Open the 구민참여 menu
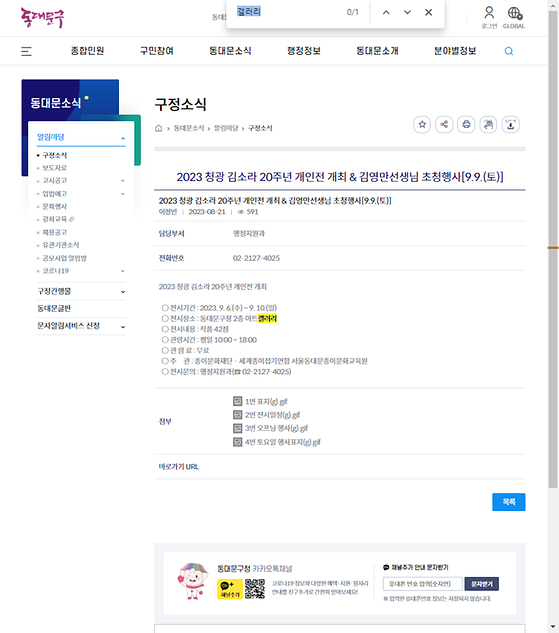The height and width of the screenshot is (633, 559). (x=157, y=51)
